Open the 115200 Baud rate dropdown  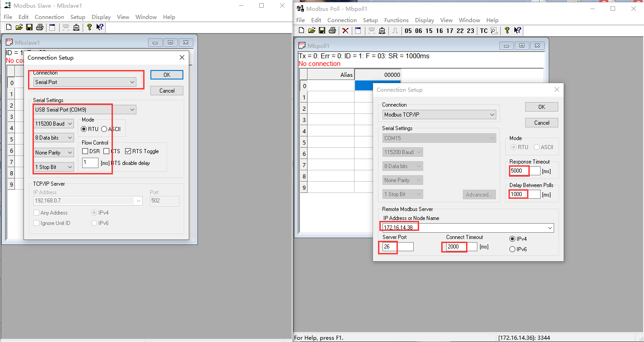70,124
